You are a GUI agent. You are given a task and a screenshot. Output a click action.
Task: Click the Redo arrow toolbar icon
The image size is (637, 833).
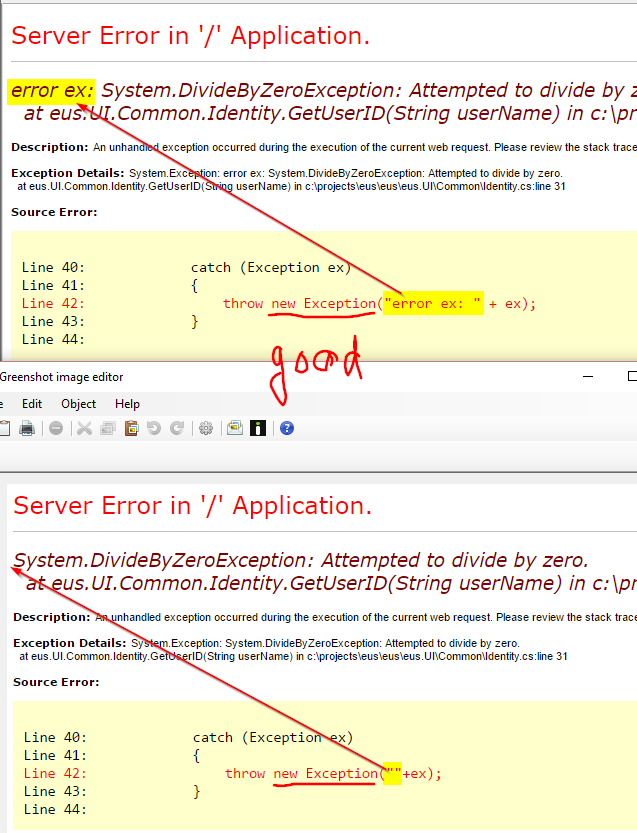(177, 428)
